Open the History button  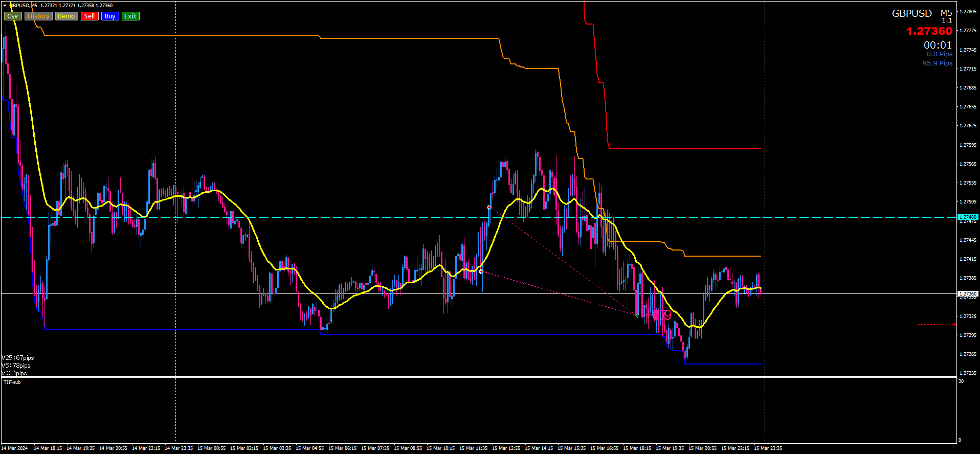[x=38, y=16]
